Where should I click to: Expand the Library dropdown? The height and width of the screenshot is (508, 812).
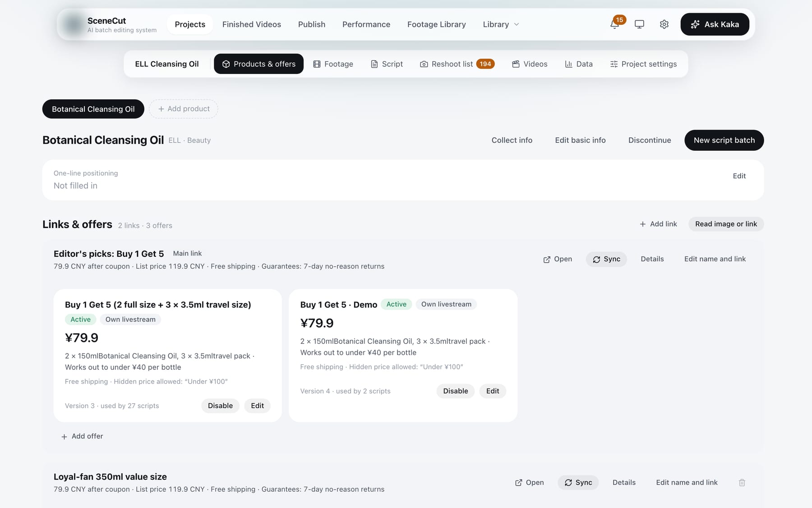pos(501,24)
